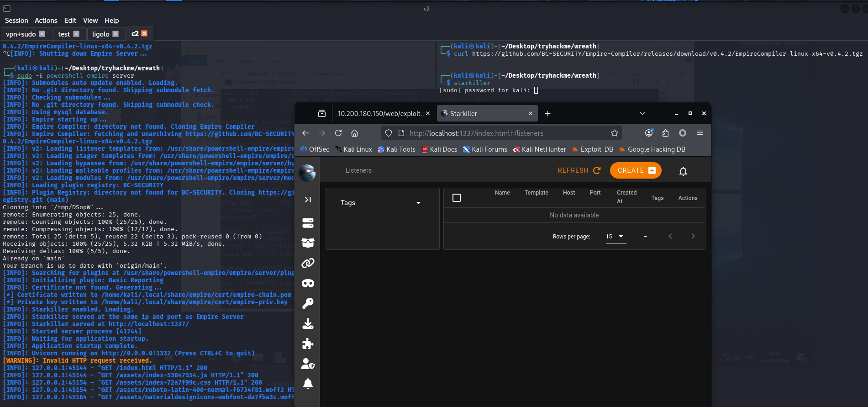Expand the sidebar with the arrow toggle
This screenshot has width=868, height=407.
click(308, 200)
